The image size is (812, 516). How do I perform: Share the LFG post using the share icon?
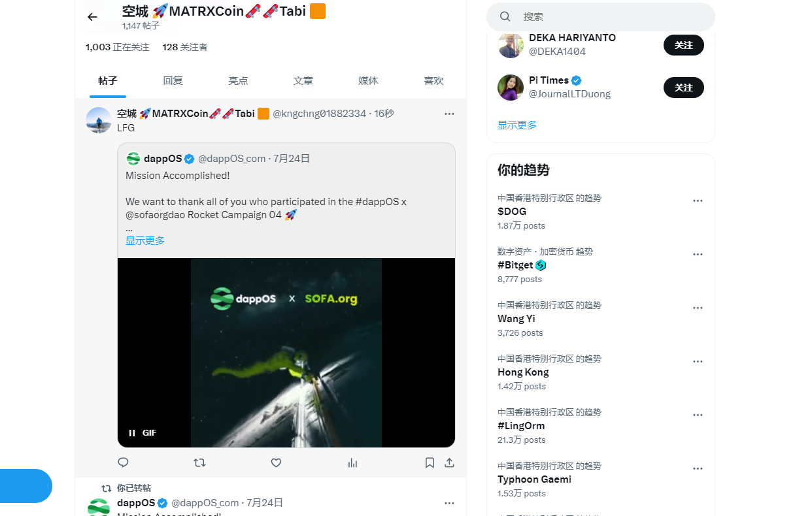click(449, 462)
